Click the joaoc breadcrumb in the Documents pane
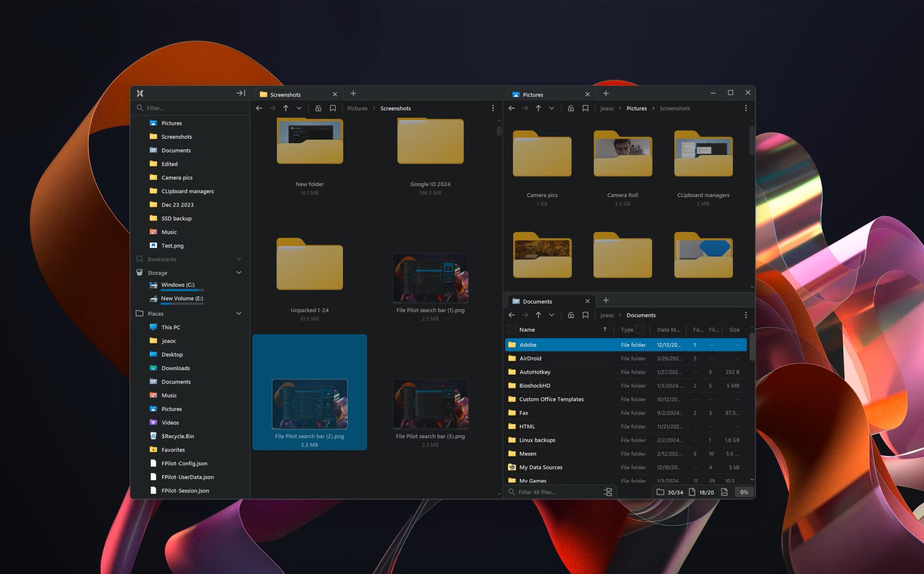The width and height of the screenshot is (924, 574). coord(607,315)
